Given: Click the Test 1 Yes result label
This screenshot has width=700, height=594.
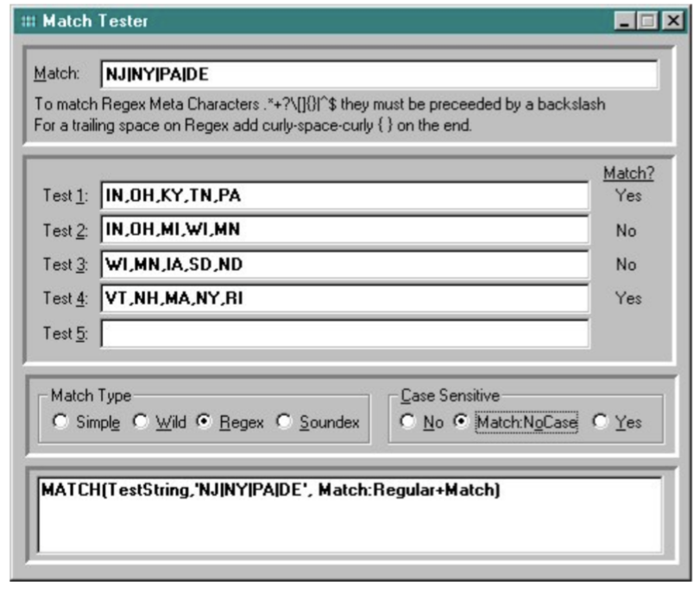Looking at the screenshot, I should [x=628, y=196].
